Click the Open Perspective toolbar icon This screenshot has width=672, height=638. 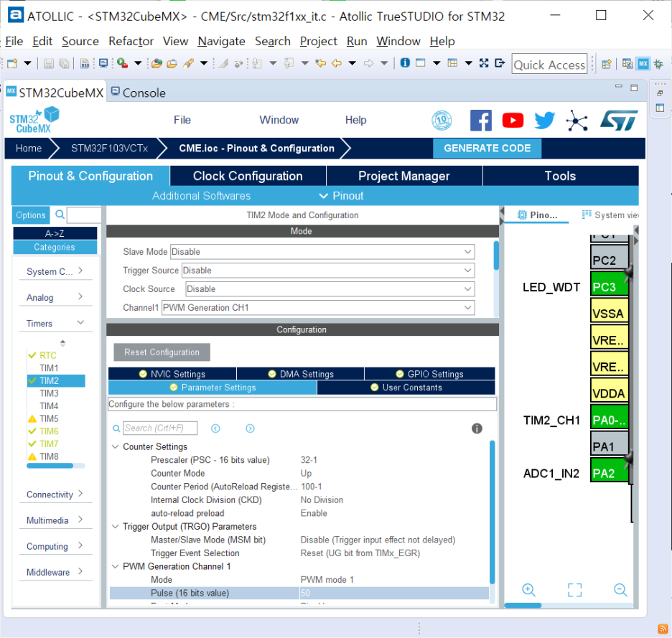(606, 64)
